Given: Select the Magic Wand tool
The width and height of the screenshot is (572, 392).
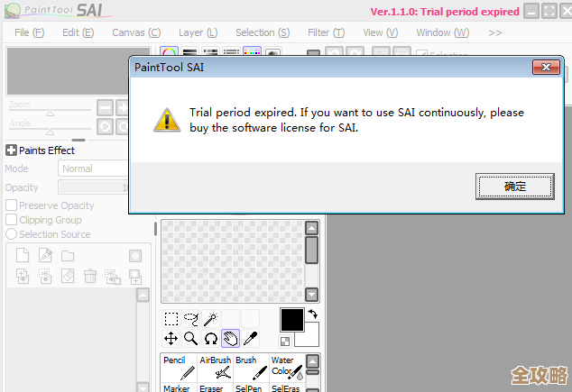Looking at the screenshot, I should pyautogui.click(x=210, y=319).
